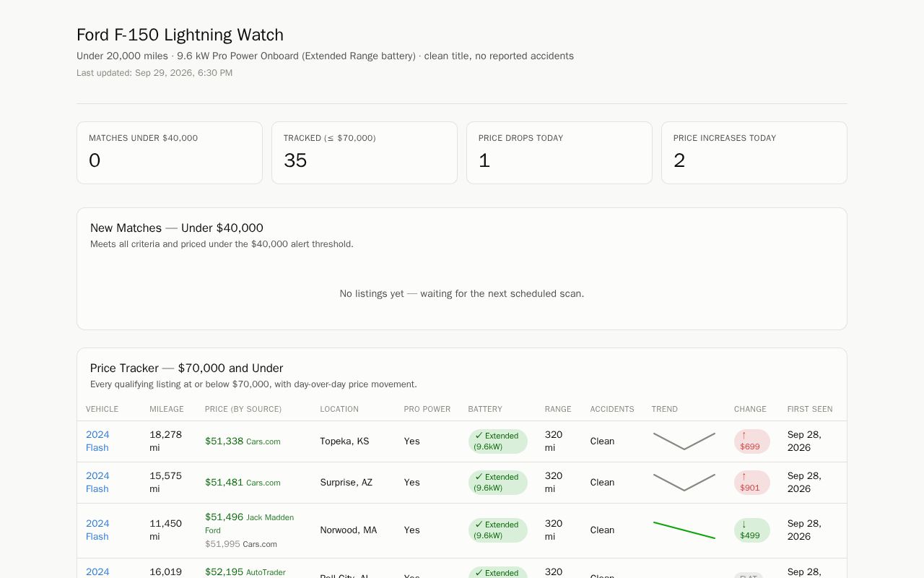Open the 2024 Flash listing in Surprise row
Screen dimensions: 924x578
tap(97, 482)
